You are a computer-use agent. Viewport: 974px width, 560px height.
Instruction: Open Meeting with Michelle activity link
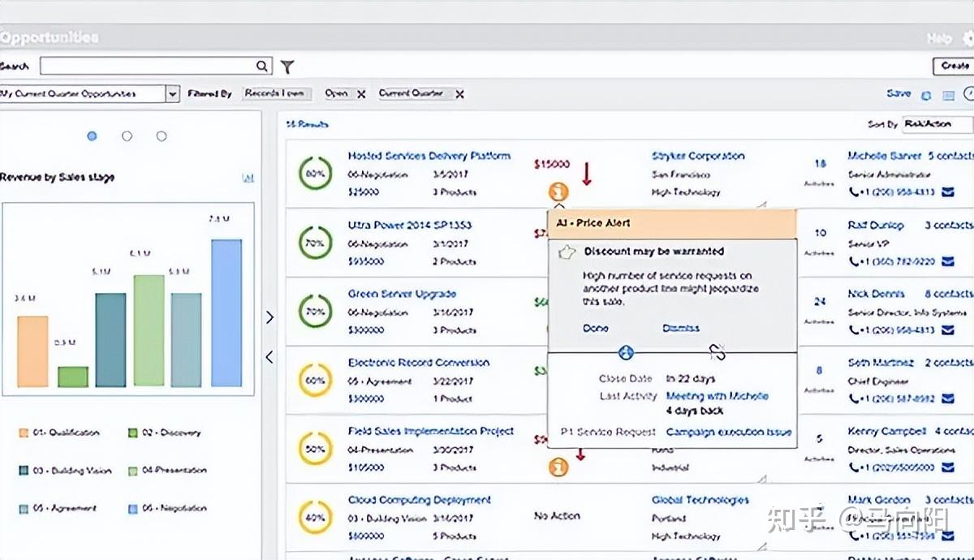717,396
